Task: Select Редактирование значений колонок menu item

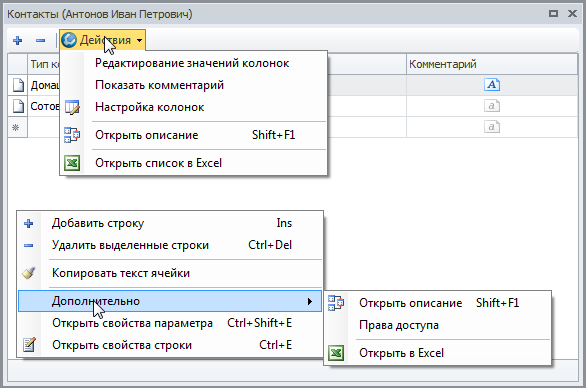Action: (x=194, y=63)
